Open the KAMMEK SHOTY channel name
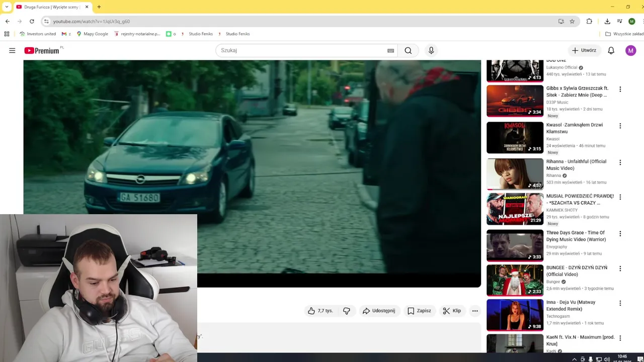This screenshot has width=644, height=362. [562, 210]
